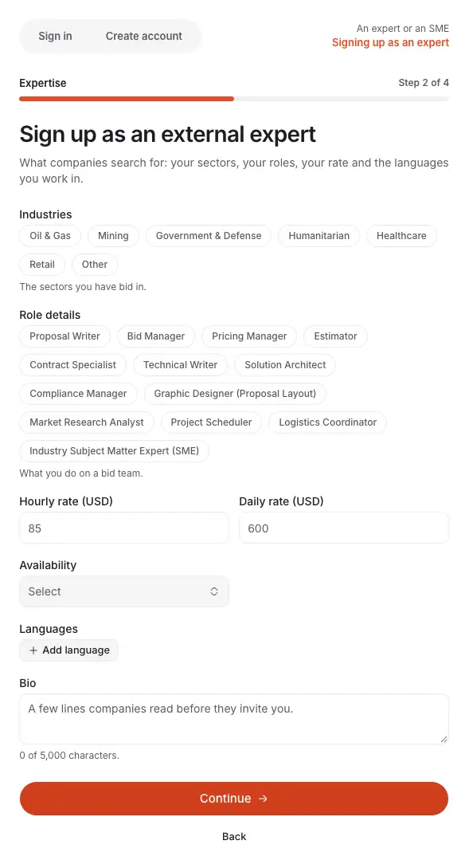Pick the Technical Writer role
This screenshot has height=868, width=469.
coord(180,365)
